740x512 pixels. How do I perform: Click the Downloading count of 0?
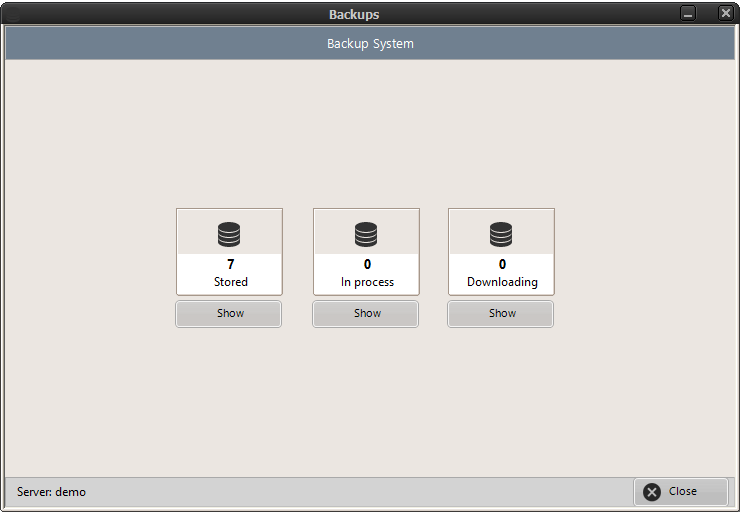click(x=502, y=264)
